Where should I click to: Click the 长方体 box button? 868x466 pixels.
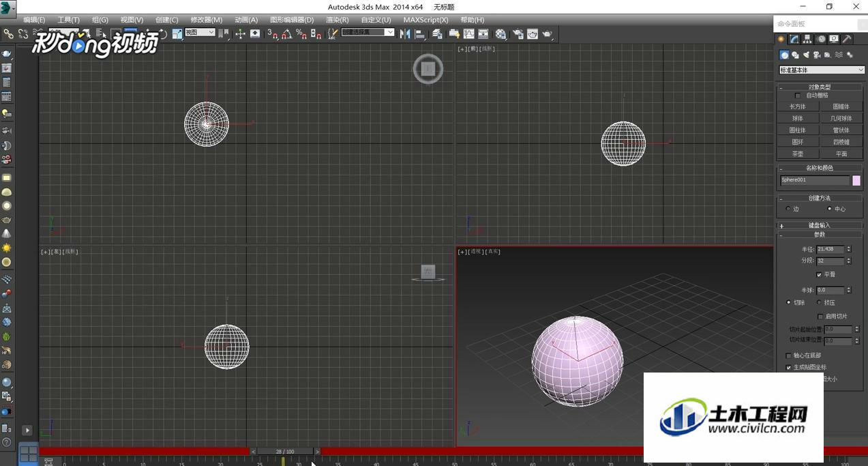798,106
